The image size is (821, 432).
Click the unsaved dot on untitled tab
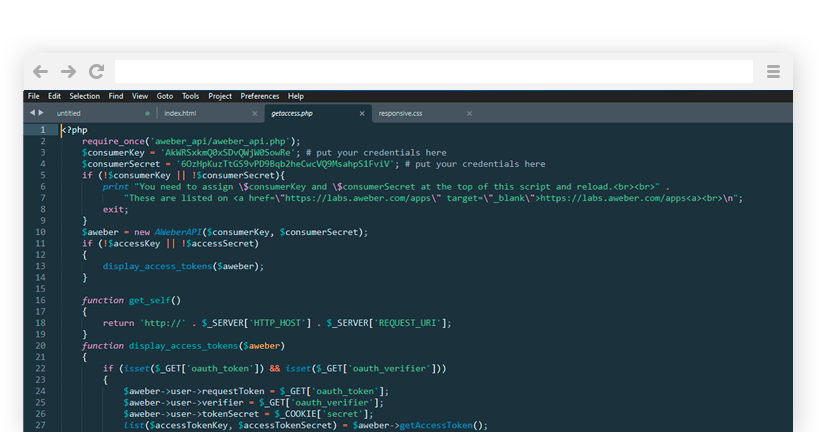tap(147, 114)
